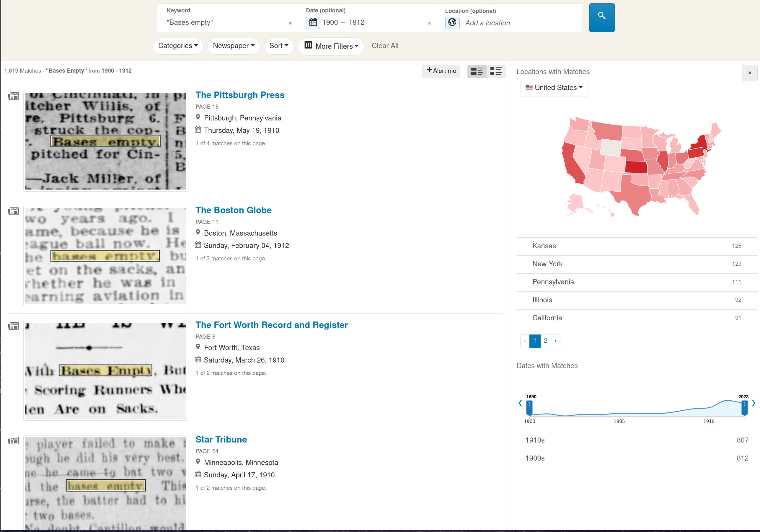
Task: Open the Pittsburgh Press clipping thumbnail
Action: (106, 141)
